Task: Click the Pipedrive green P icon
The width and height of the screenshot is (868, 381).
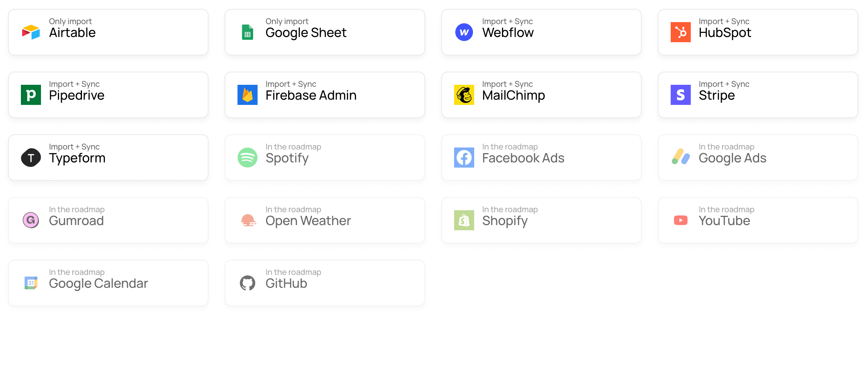Action: click(31, 95)
